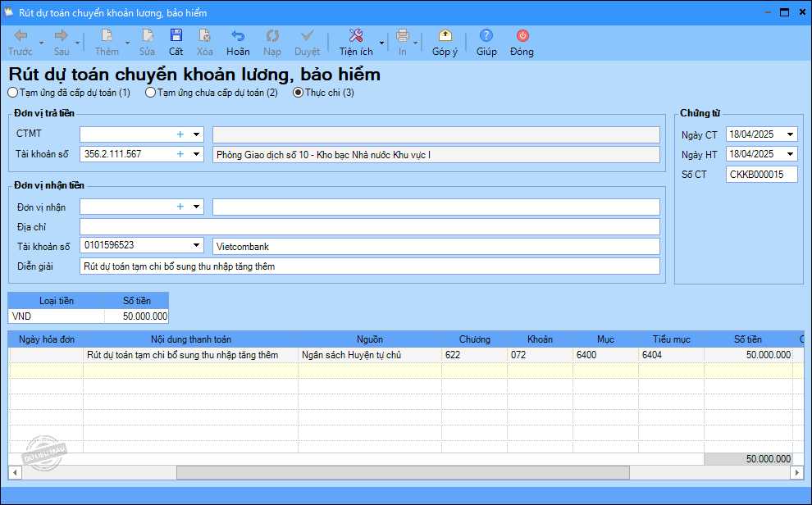Click the Ngày hóa đơn column header
Image resolution: width=812 pixels, height=505 pixels.
[x=47, y=339]
